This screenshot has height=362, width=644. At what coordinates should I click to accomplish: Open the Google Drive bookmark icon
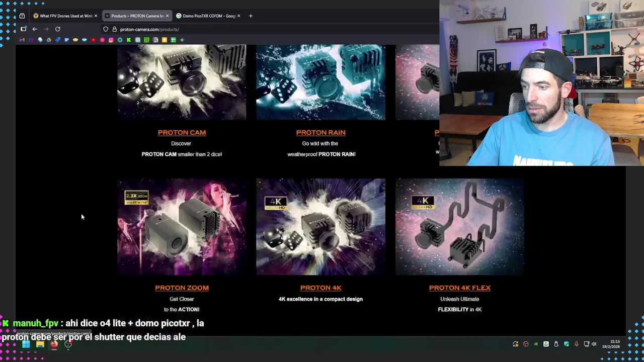(48, 40)
